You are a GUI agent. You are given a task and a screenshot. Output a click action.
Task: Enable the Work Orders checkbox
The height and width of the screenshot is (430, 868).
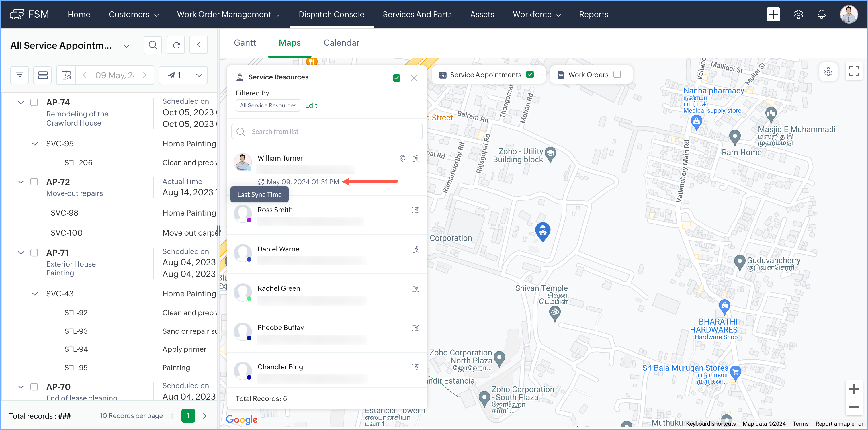point(617,74)
